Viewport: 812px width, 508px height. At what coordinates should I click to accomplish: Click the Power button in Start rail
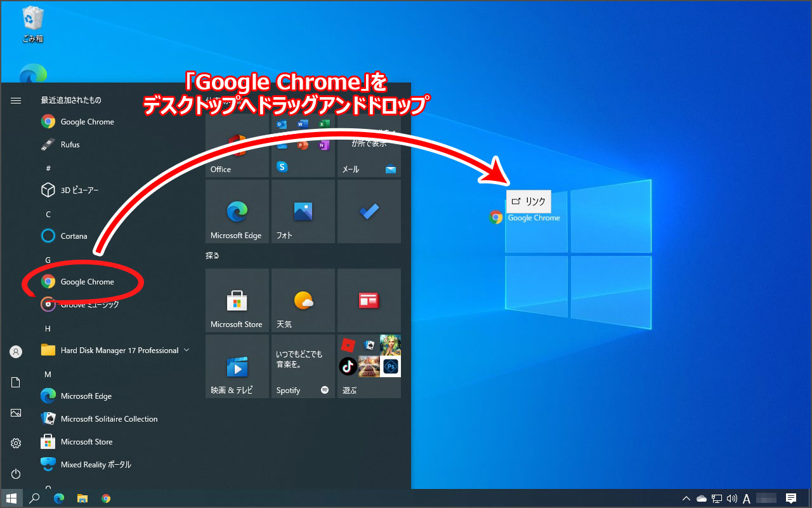pos(16,474)
